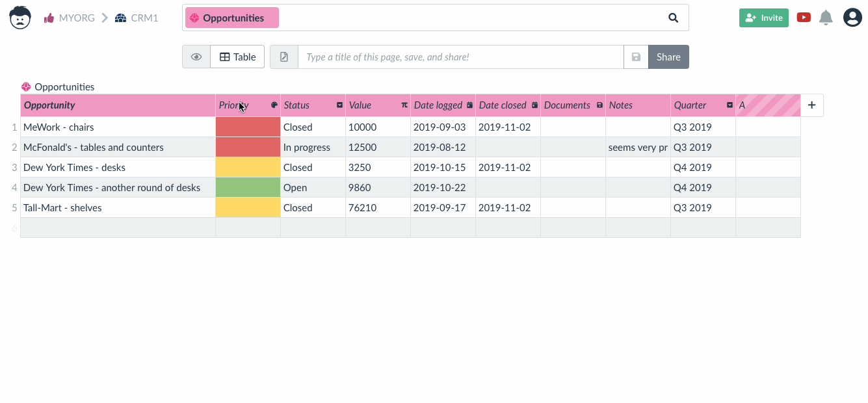The height and width of the screenshot is (403, 868).
Task: Open the Status column dropdown arrow
Action: point(339,105)
